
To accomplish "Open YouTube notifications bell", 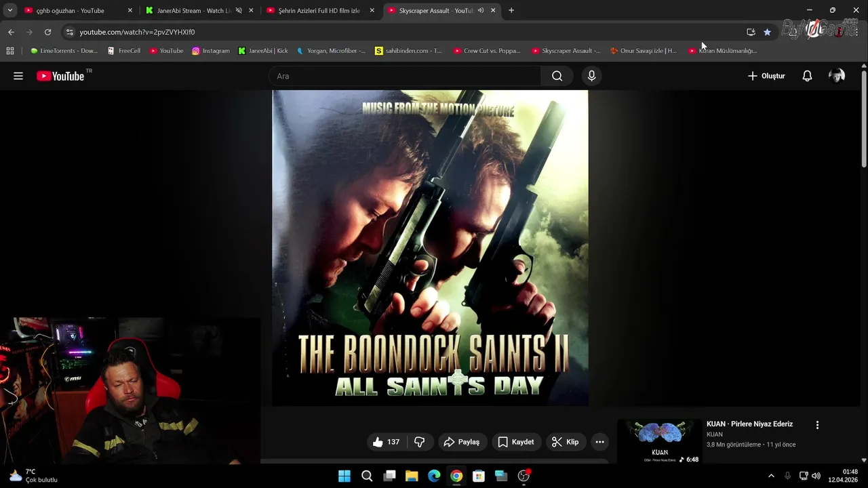I will coord(807,76).
